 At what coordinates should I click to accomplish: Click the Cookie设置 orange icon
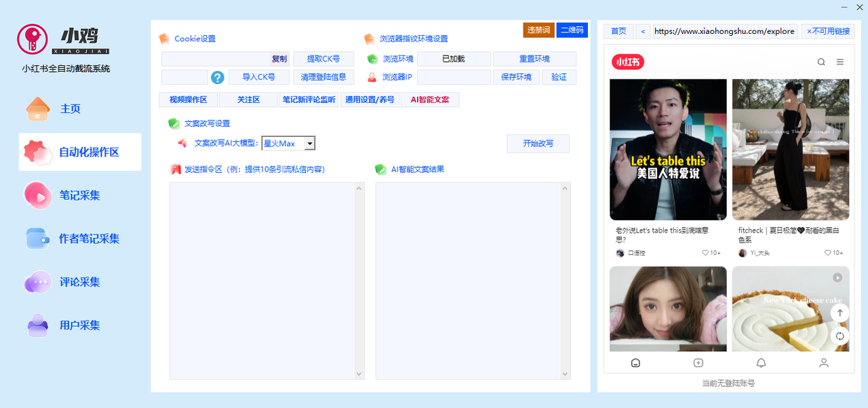164,39
